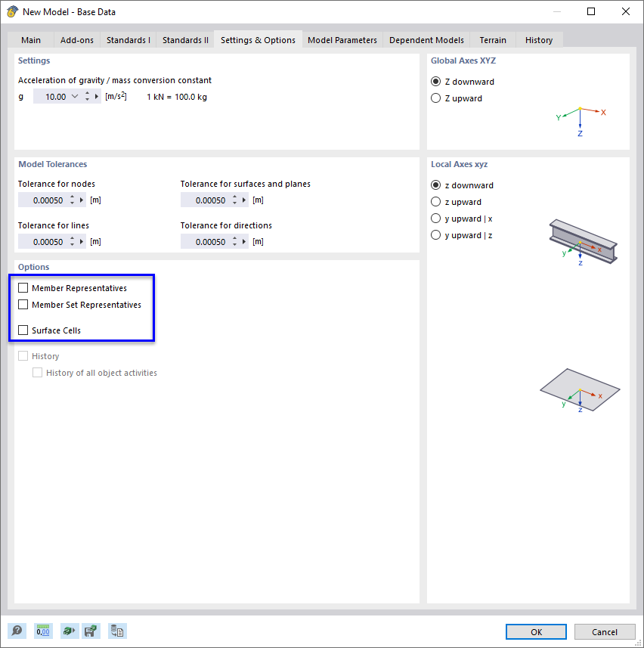Confirm the dialog with OK
Image resolution: width=644 pixels, height=648 pixels.
535,631
